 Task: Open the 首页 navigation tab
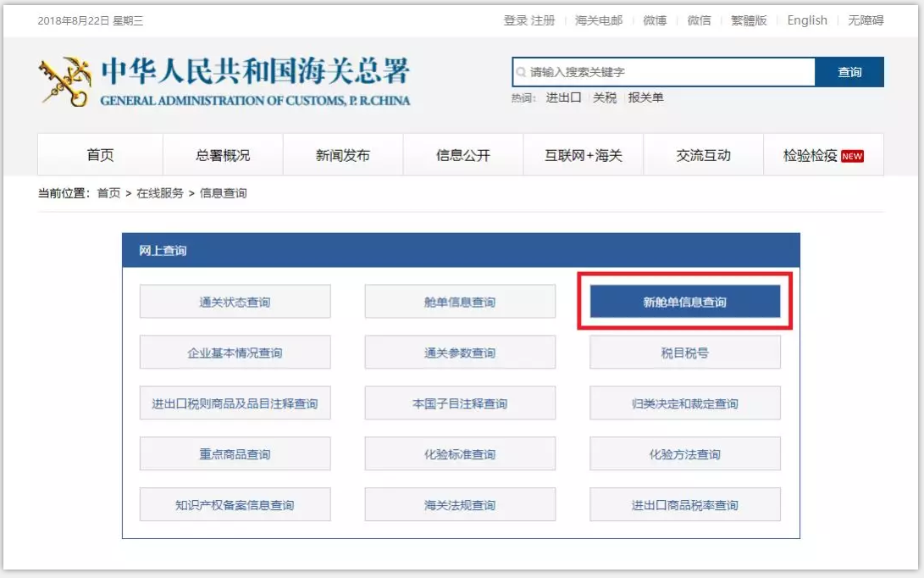pyautogui.click(x=100, y=155)
